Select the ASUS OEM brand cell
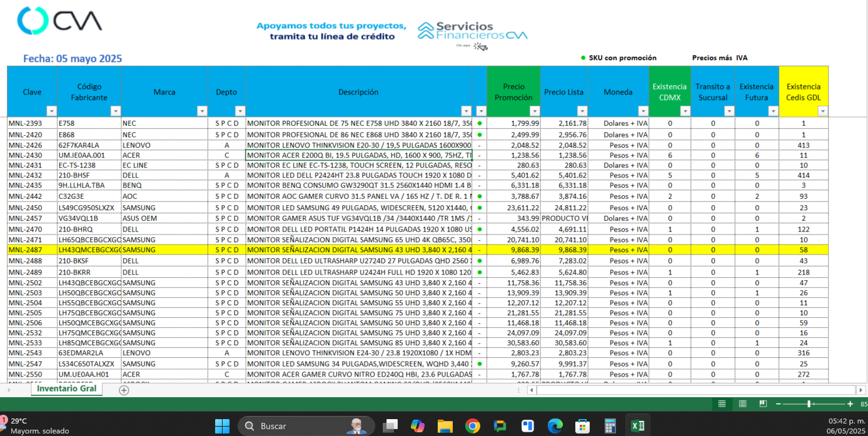The image size is (868, 436). tap(164, 218)
